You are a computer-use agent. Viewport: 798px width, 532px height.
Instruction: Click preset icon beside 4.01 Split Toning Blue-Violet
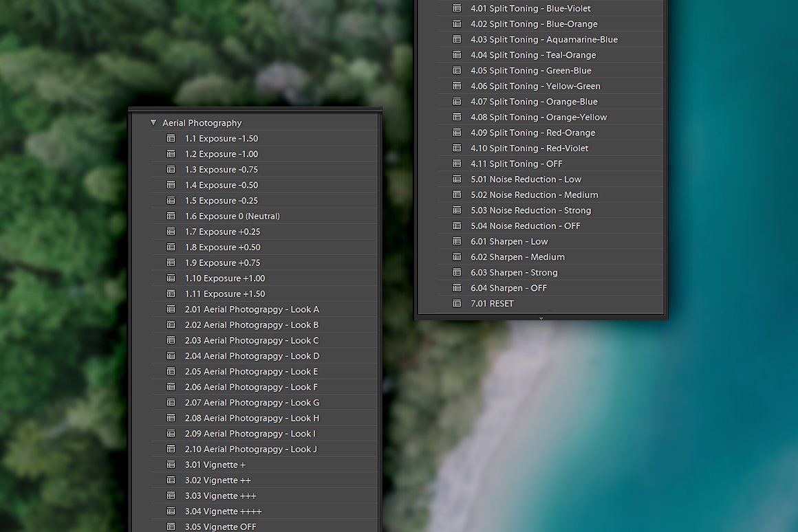click(x=457, y=8)
